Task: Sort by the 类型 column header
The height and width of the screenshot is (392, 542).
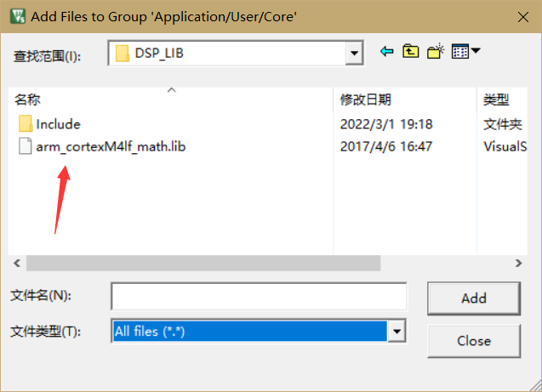Action: pos(502,99)
